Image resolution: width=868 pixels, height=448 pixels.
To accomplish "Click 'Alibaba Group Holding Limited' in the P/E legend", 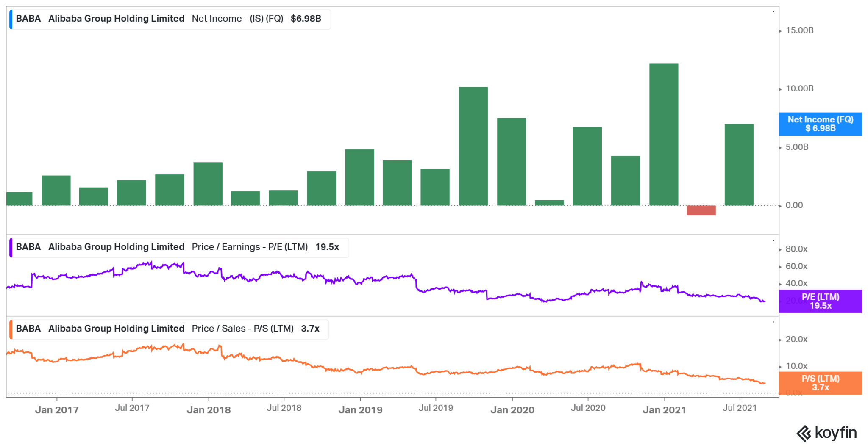I will (116, 247).
